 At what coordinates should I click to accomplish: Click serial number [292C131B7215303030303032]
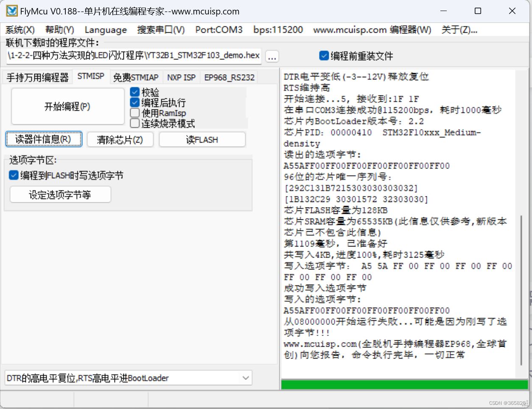click(x=351, y=188)
